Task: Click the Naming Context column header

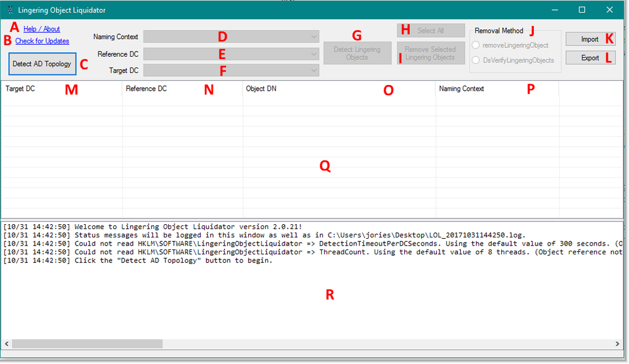Action: click(497, 89)
